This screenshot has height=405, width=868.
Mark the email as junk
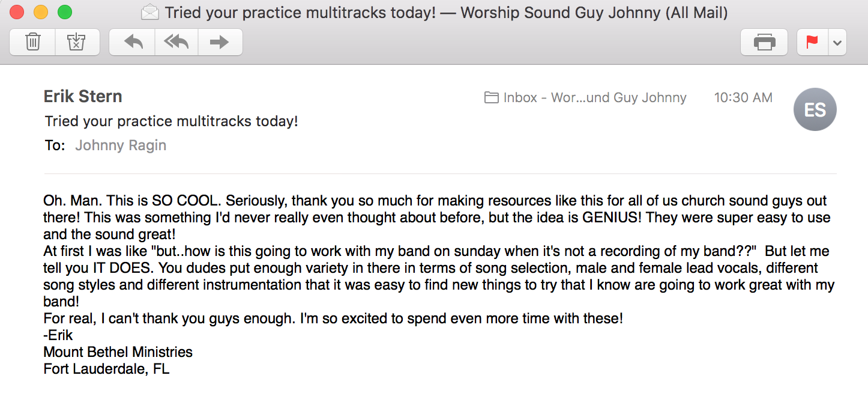pos(77,42)
